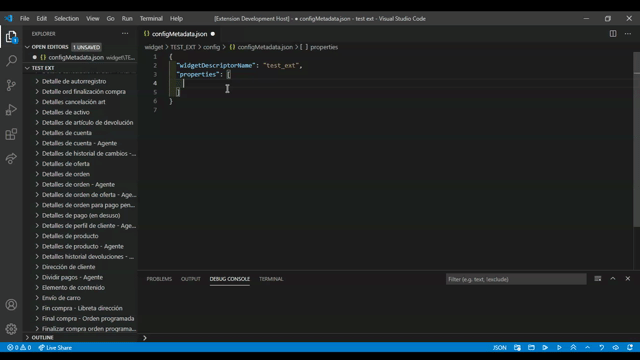
Task: Open the Extensions view
Action: [11, 134]
